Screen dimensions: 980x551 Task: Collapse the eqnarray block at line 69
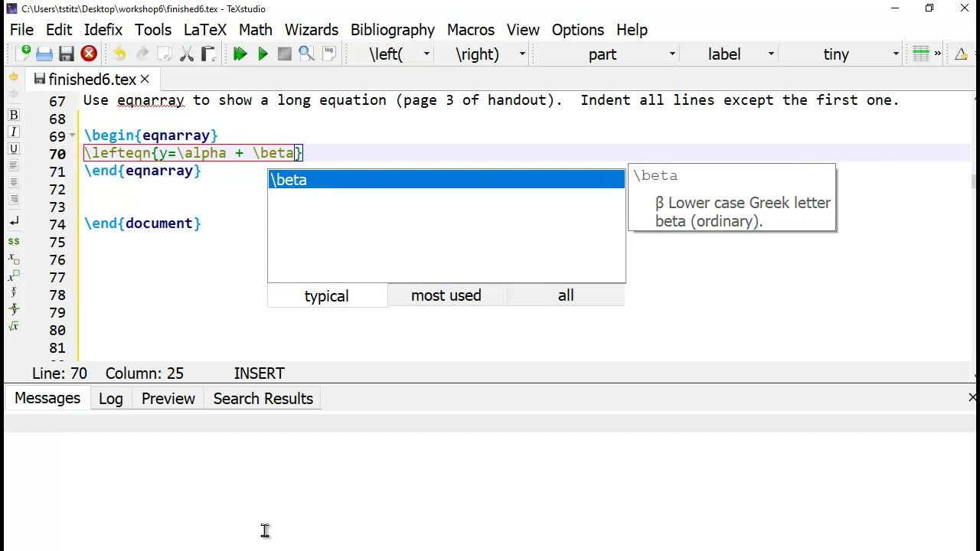73,135
